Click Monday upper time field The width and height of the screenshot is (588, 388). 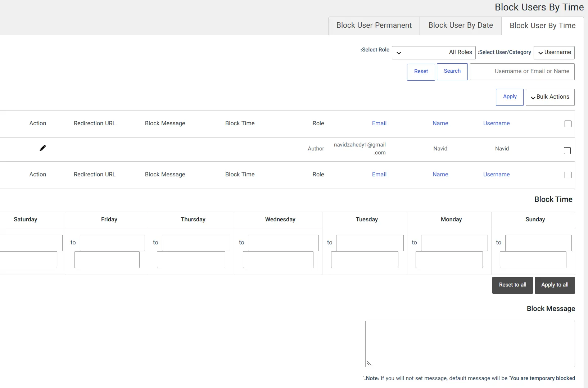[x=454, y=243]
